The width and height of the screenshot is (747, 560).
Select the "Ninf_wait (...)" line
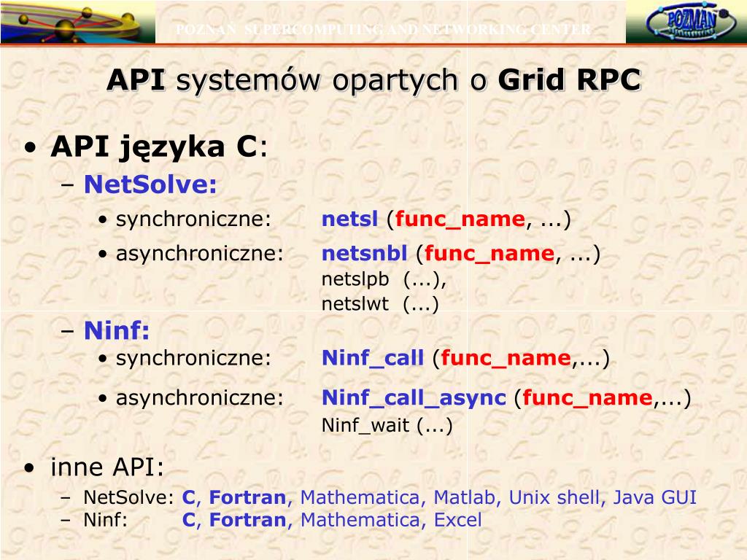(x=387, y=425)
